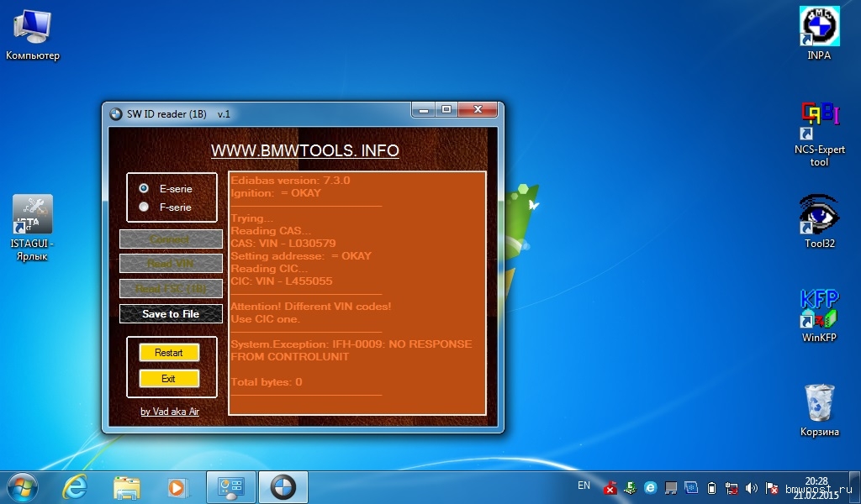Image resolution: width=861 pixels, height=504 pixels.
Task: Open the Компьютер desktop icon
Action: pos(32,28)
